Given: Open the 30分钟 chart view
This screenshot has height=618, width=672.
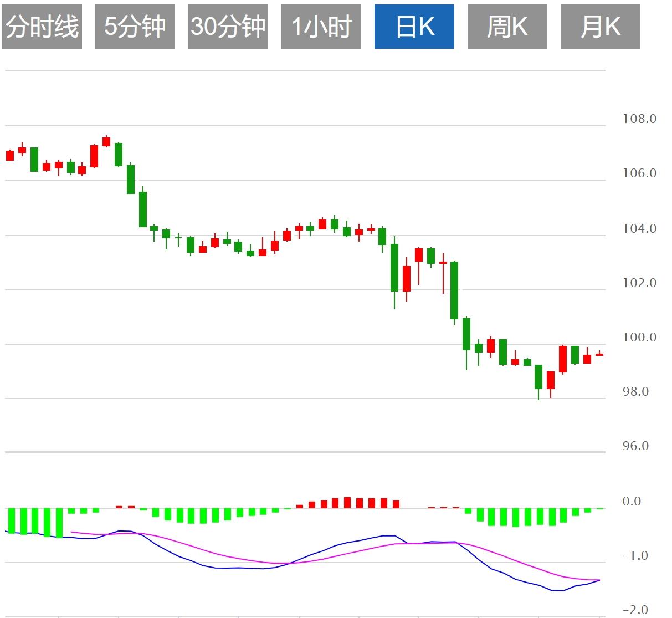Looking at the screenshot, I should pyautogui.click(x=228, y=27).
